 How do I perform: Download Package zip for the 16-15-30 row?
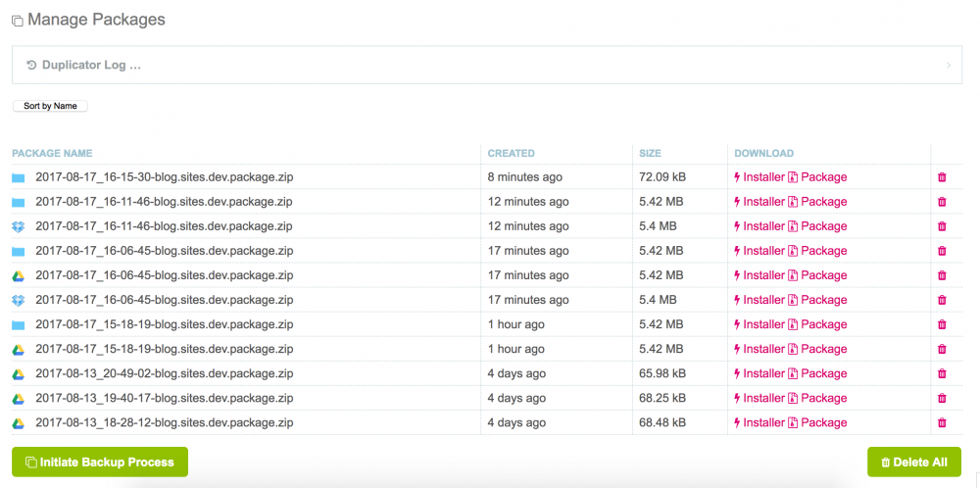[x=817, y=176]
